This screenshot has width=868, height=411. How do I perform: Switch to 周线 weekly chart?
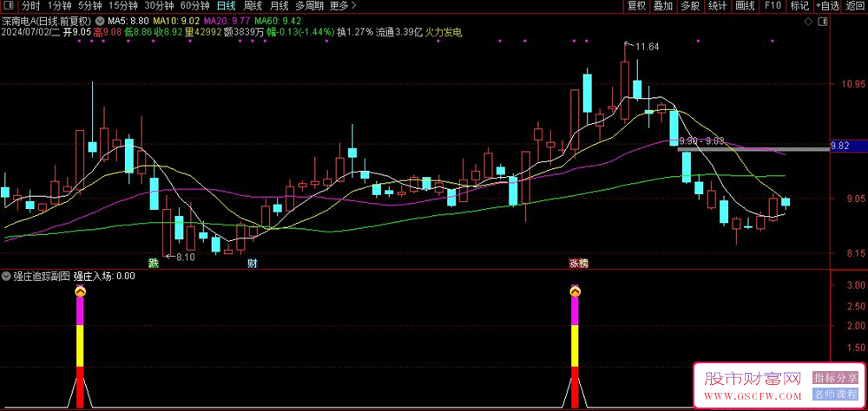click(253, 6)
